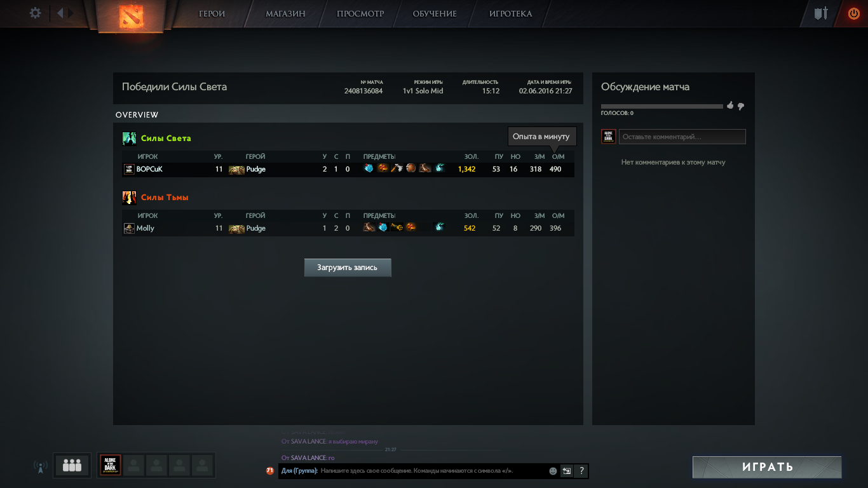Click the chat window pop-out icon
Viewport: 868px width, 488px height.
coord(567,471)
